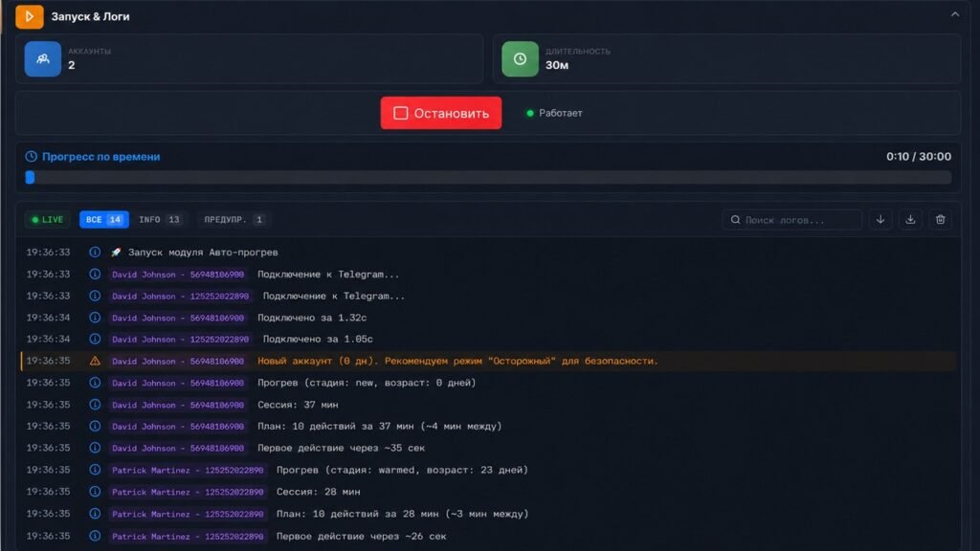Click Первое действие через ~26 сек message
Viewport: 980px width, 551px height.
click(x=361, y=536)
